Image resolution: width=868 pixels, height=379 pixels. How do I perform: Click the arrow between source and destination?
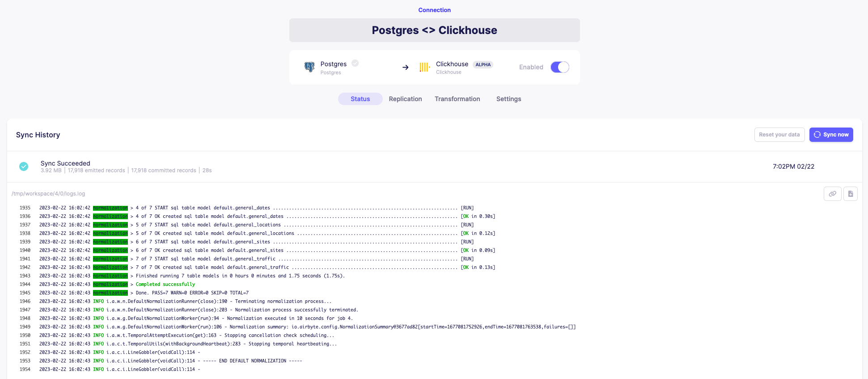[406, 67]
